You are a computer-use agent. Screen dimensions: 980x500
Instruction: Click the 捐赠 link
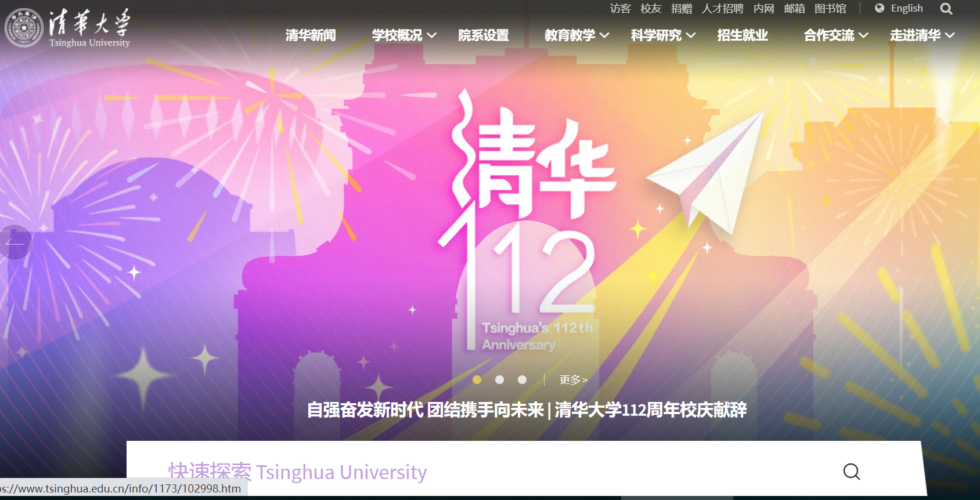pyautogui.click(x=682, y=8)
